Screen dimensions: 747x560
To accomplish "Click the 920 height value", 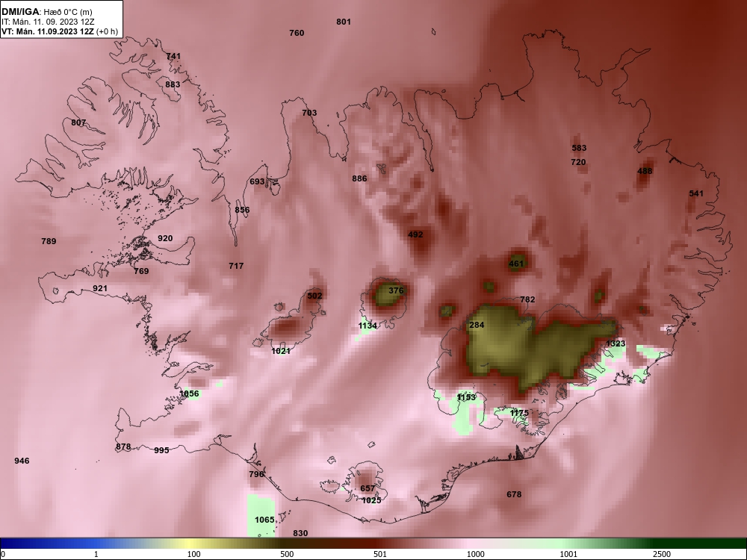I will 165,239.
